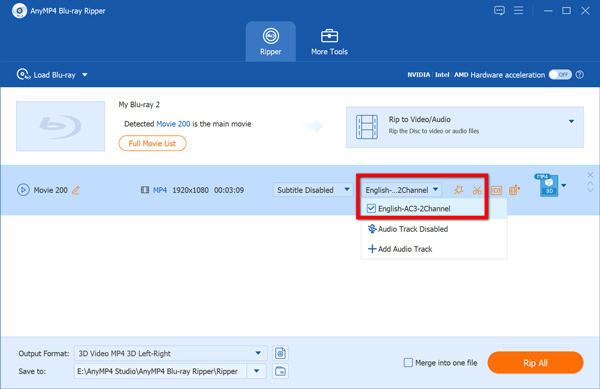Play the Movie 200 preview
This screenshot has height=389, width=600.
pos(23,190)
